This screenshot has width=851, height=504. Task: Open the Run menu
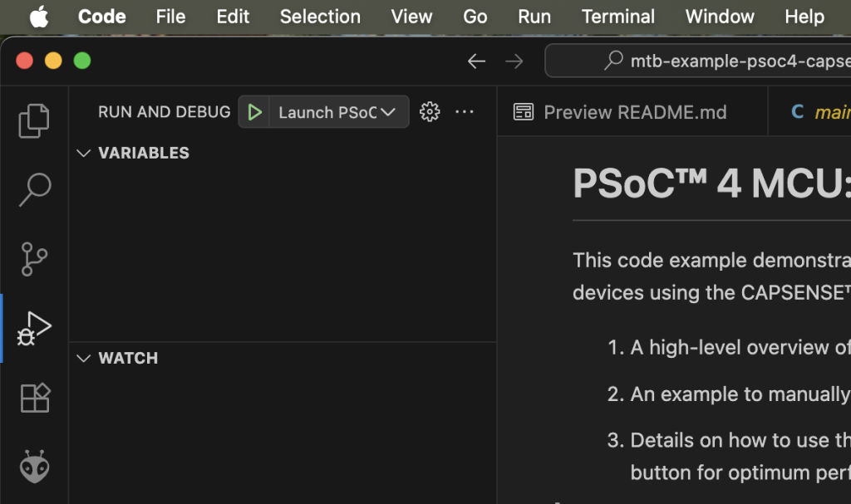point(534,17)
